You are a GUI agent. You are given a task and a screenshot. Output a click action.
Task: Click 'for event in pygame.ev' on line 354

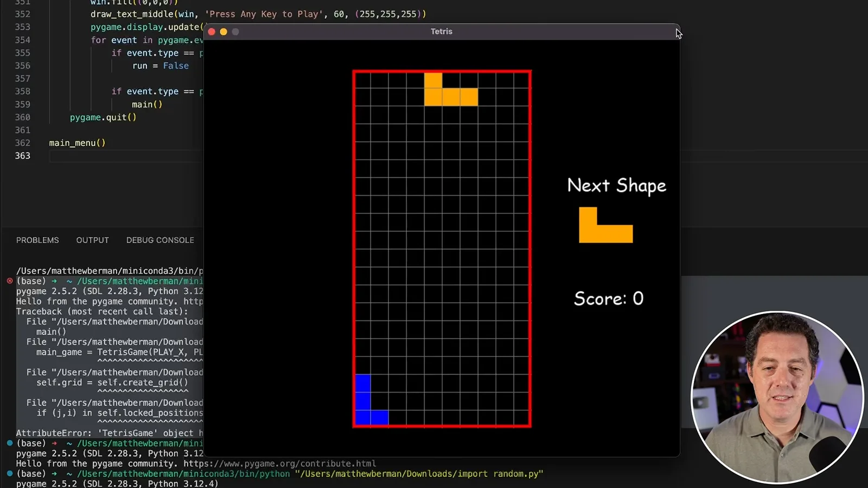coord(147,40)
